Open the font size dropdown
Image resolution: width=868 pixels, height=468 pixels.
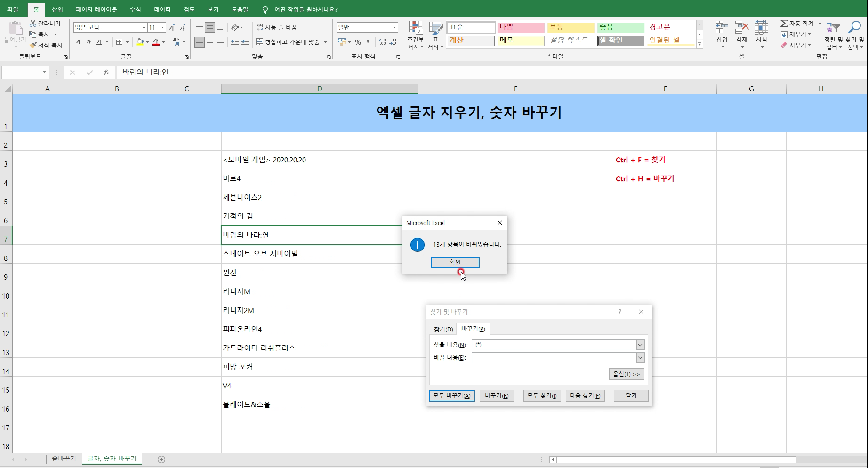pos(162,28)
